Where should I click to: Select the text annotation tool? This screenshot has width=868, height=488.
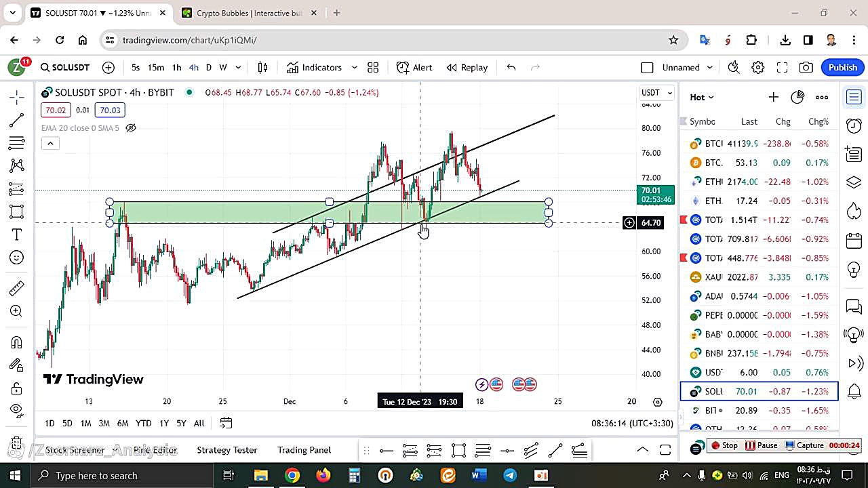[17, 235]
